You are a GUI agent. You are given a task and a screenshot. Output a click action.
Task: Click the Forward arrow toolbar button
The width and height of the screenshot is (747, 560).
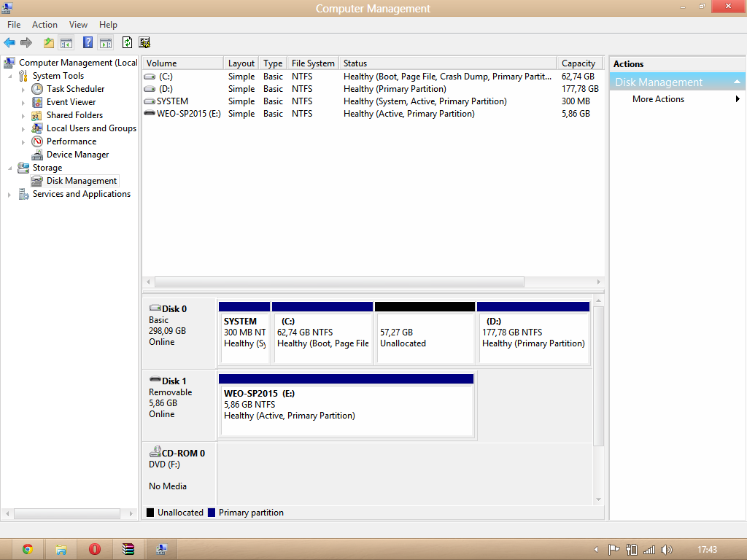(26, 43)
